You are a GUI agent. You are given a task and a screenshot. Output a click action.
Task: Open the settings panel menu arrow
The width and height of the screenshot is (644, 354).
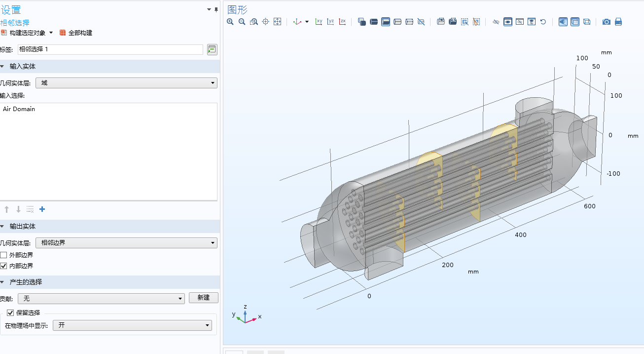209,9
